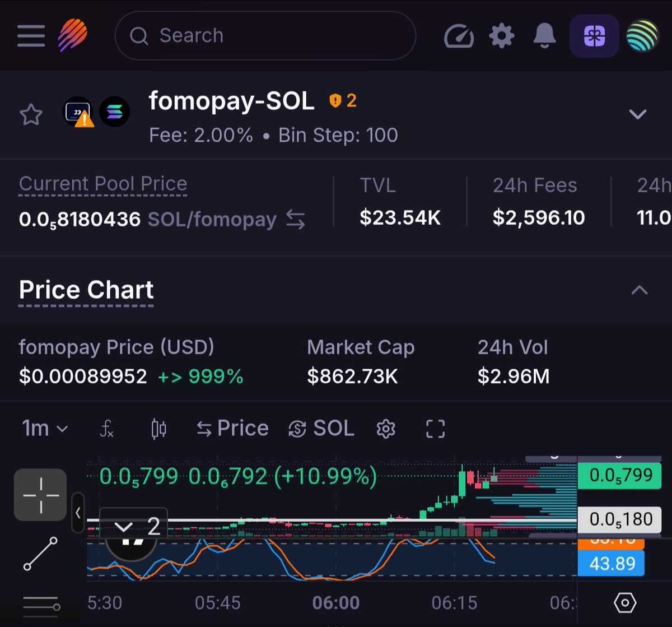The height and width of the screenshot is (627, 672).
Task: Open the 1m timeframe dropdown
Action: click(x=45, y=429)
